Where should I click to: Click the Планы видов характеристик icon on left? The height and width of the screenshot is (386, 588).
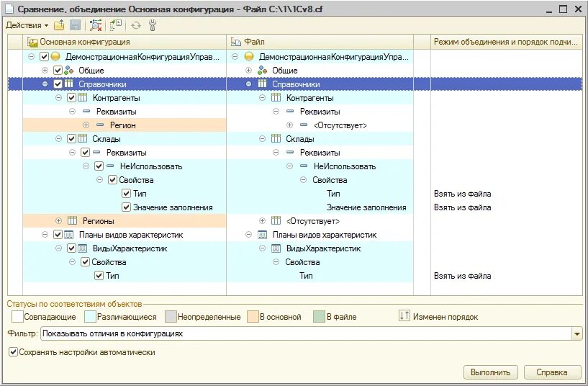point(68,235)
